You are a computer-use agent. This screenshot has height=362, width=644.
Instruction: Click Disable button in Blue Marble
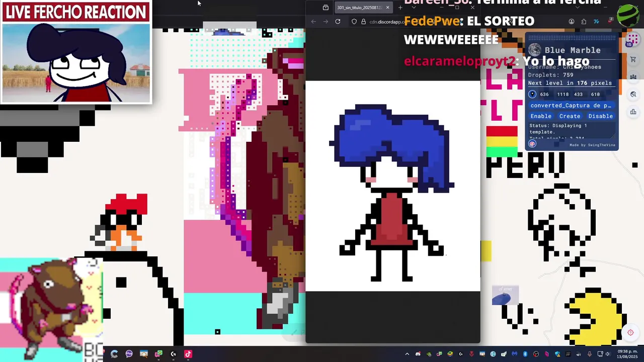click(600, 116)
